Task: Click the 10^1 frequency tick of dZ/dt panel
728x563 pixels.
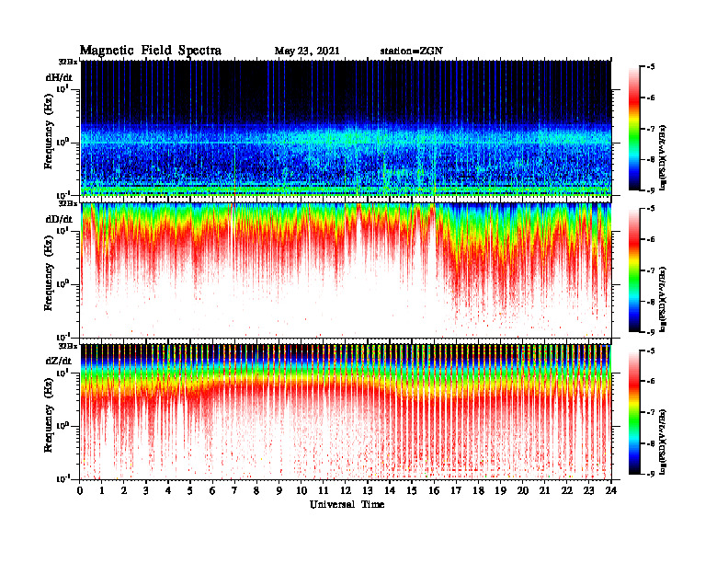Action: [x=63, y=372]
